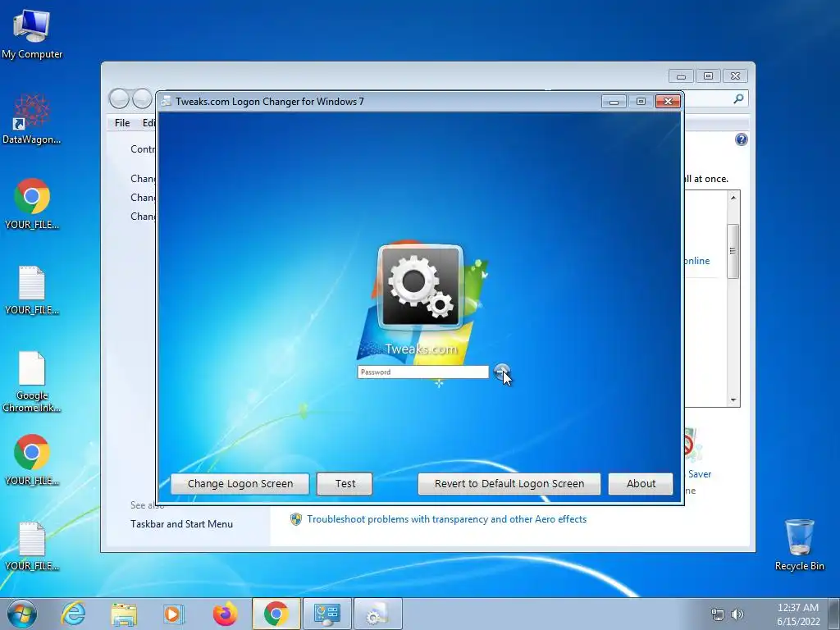Open the Screen Saver settings link
Screen dimensions: 840x630
coord(699,474)
